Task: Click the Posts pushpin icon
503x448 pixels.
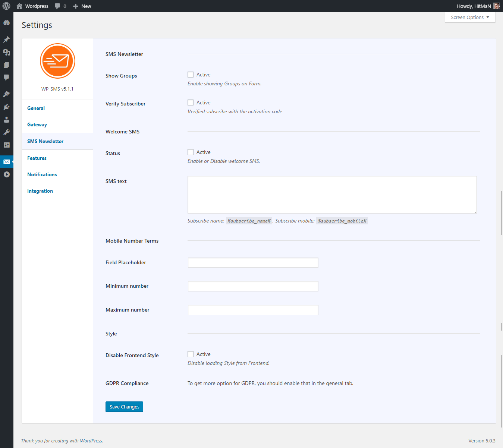Action: click(6, 40)
